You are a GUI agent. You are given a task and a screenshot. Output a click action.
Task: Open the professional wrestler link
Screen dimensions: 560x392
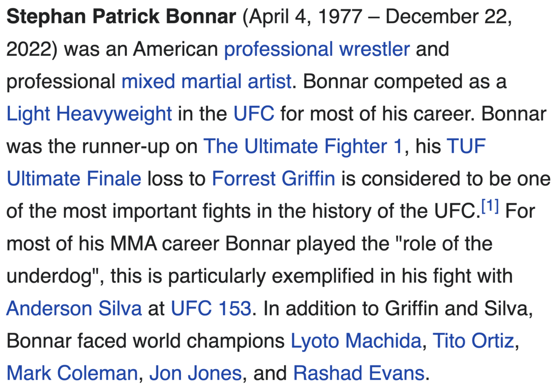[317, 49]
